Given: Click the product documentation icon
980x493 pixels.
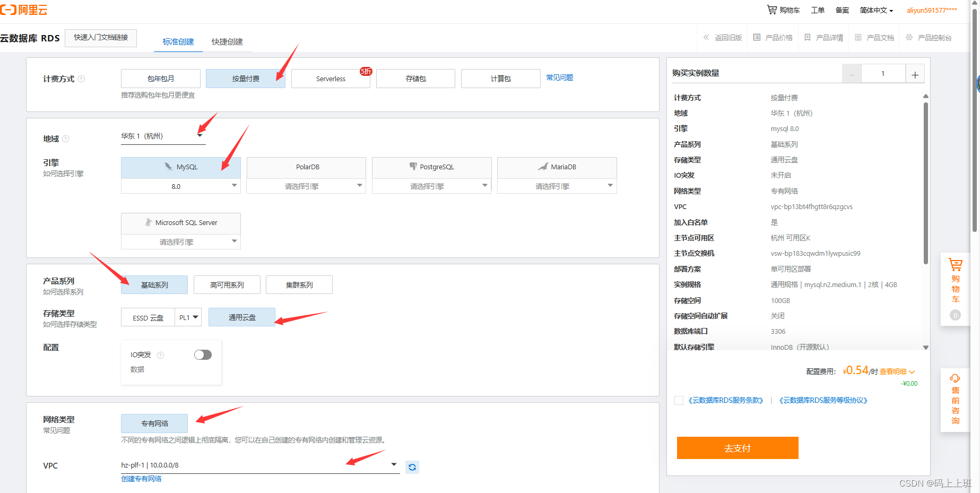Looking at the screenshot, I should 858,37.
